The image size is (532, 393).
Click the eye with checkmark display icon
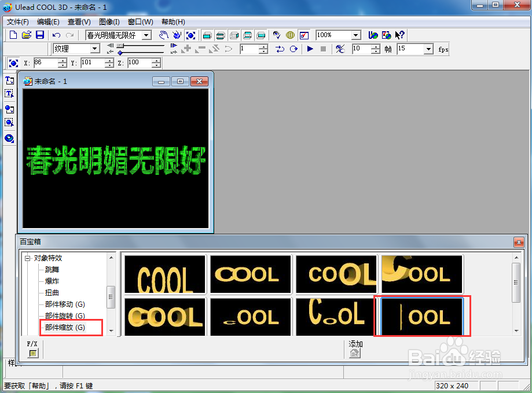pyautogui.click(x=277, y=35)
